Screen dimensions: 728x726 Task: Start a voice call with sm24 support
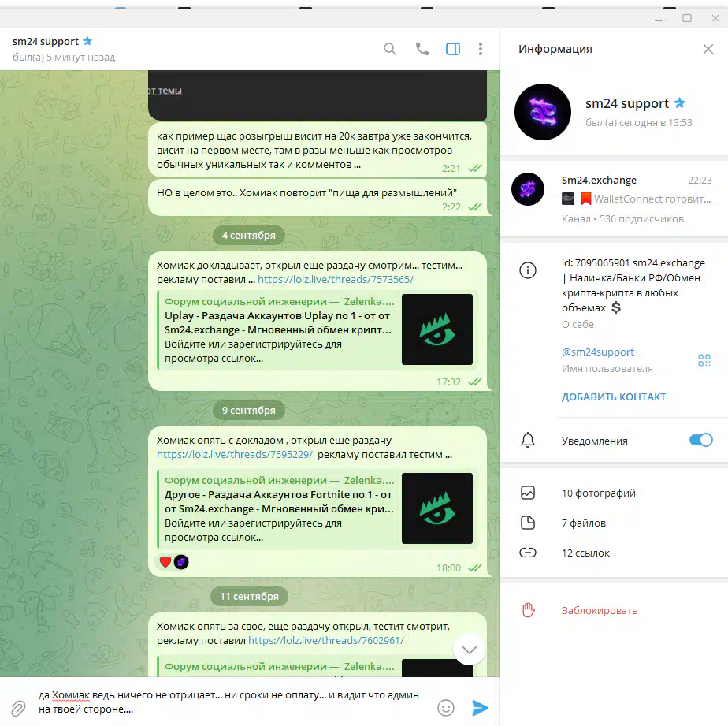point(422,49)
